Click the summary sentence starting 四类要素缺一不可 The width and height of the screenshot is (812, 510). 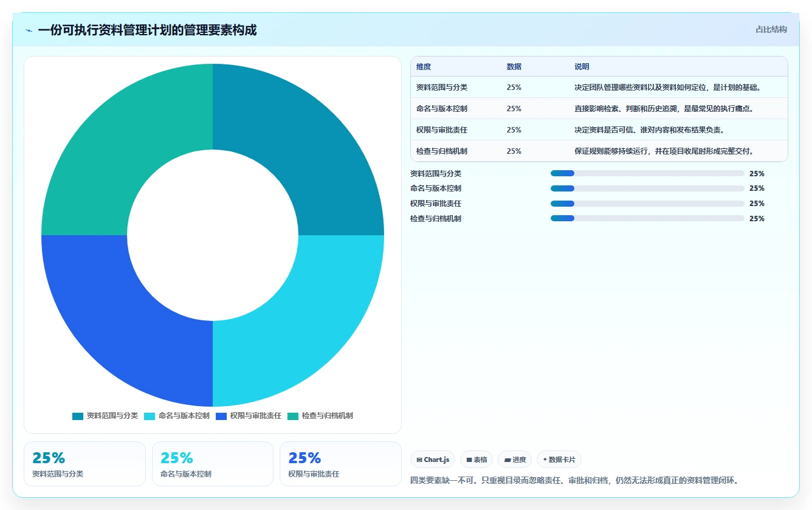574,481
